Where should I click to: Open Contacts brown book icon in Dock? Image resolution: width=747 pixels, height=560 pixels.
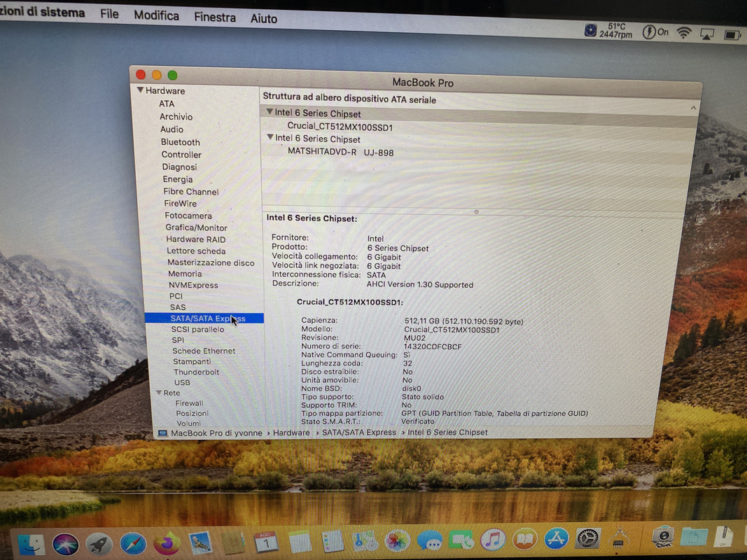[x=233, y=543]
